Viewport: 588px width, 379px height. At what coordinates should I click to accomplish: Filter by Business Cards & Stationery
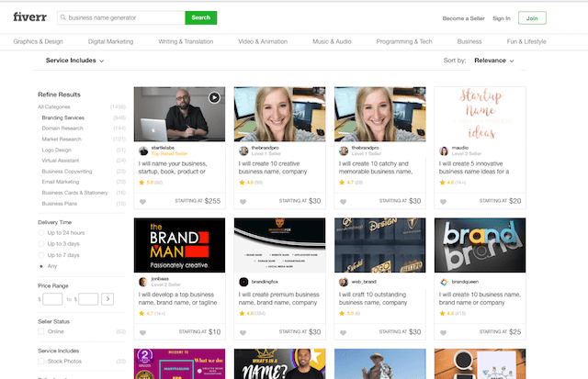click(x=74, y=193)
